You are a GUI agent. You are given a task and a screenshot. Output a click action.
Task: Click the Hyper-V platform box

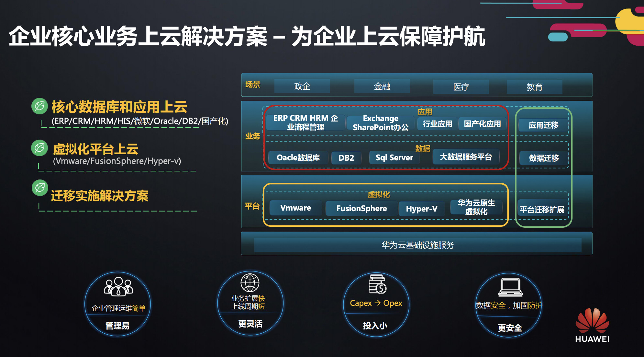[x=421, y=209]
